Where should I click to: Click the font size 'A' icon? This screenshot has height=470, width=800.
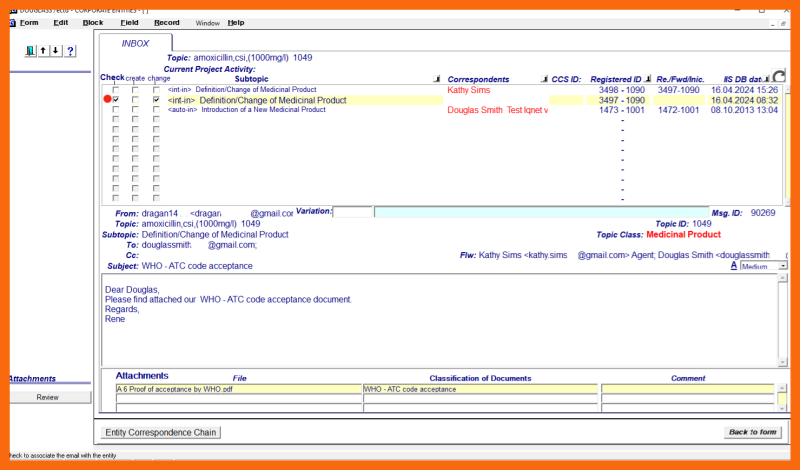click(733, 265)
